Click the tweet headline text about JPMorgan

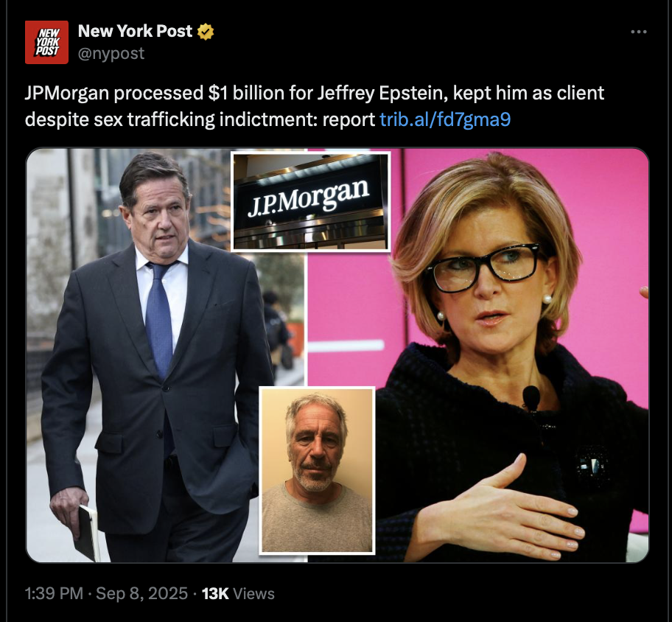(314, 106)
